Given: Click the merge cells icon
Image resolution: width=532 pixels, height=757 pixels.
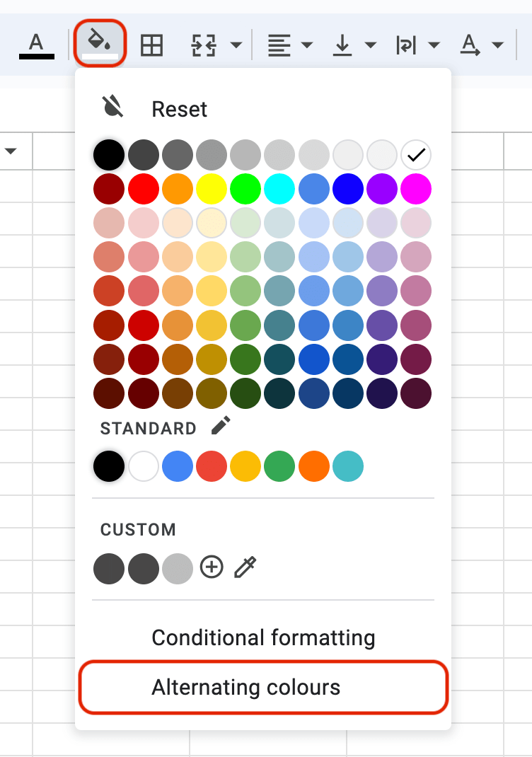Looking at the screenshot, I should click(203, 44).
